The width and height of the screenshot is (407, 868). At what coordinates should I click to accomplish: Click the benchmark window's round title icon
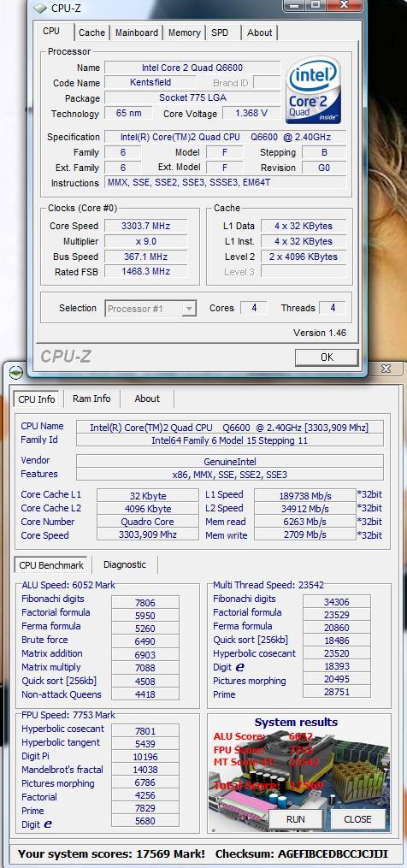pyautogui.click(x=16, y=372)
